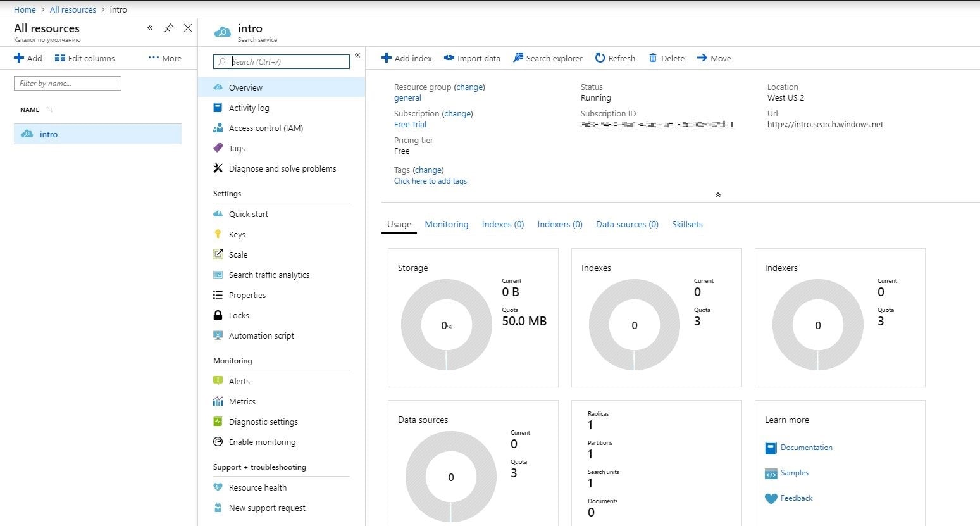980x526 pixels.
Task: Open the Skillsets tab
Action: tap(687, 224)
